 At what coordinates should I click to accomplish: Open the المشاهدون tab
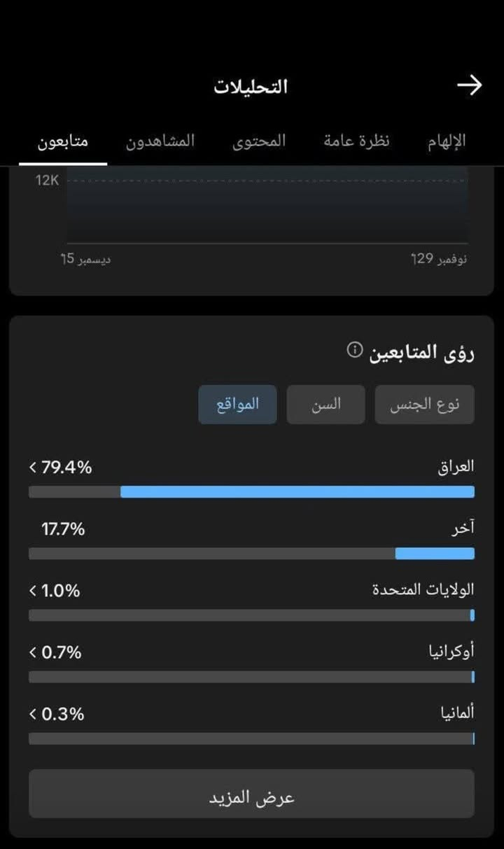click(x=160, y=141)
